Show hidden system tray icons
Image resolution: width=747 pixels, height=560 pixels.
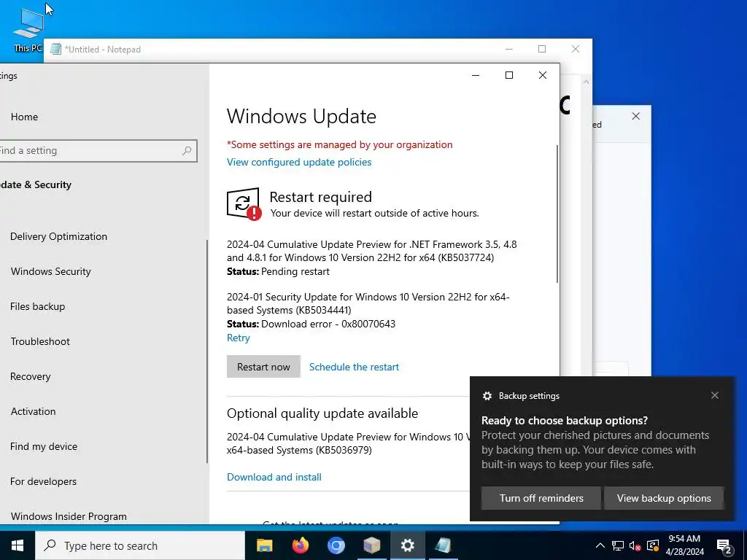pyautogui.click(x=600, y=545)
